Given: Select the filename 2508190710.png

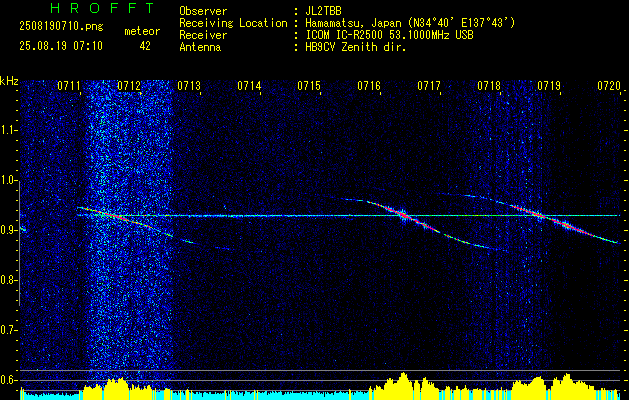Looking at the screenshot, I should (x=61, y=26).
